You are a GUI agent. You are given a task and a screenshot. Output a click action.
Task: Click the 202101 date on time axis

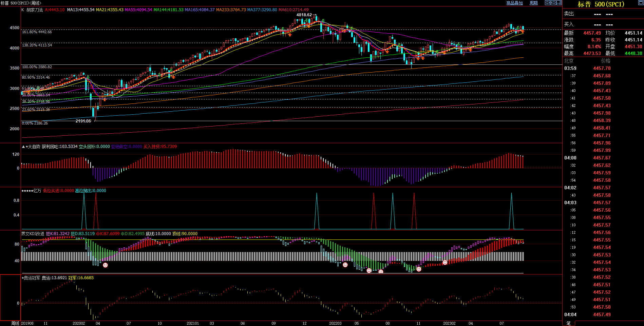(193, 323)
